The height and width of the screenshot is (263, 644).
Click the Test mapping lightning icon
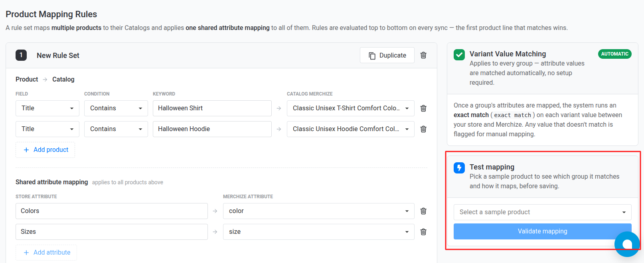click(x=459, y=167)
